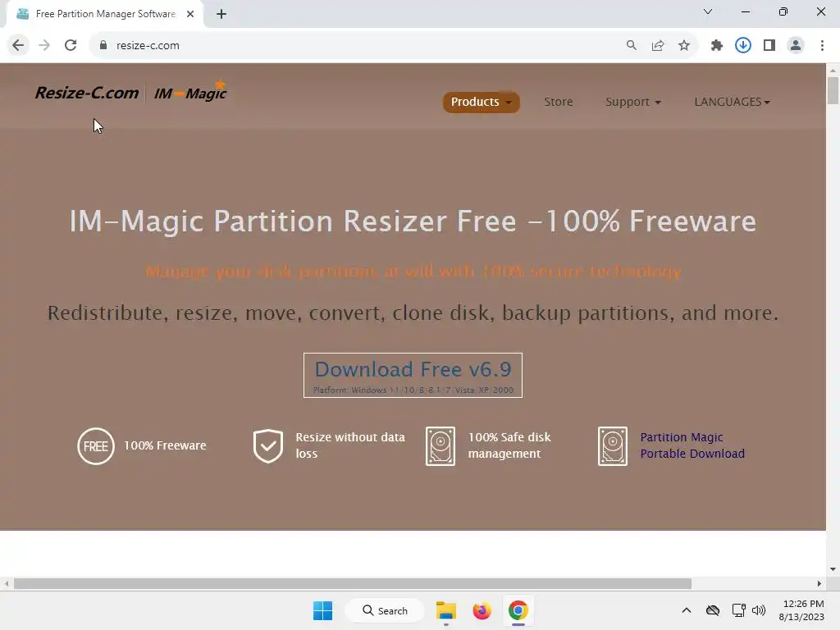
Task: Click the horizontal scrollbar left arrow
Action: pyautogui.click(x=7, y=583)
